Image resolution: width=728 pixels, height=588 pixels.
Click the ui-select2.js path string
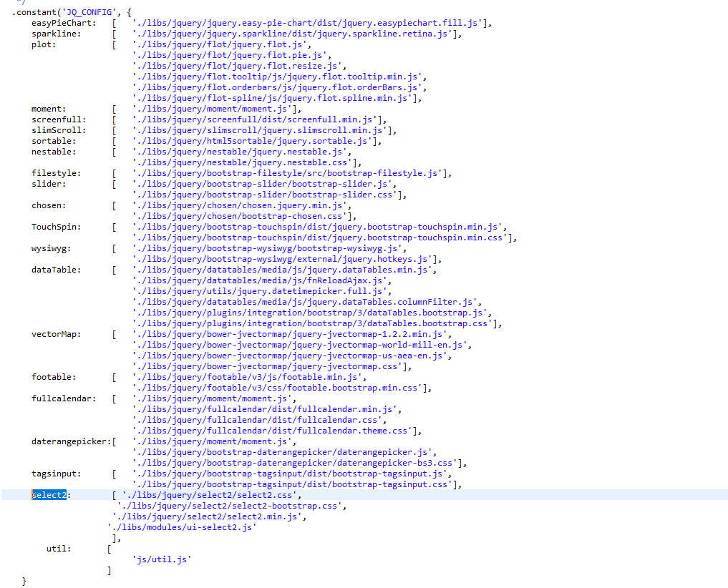click(182, 527)
